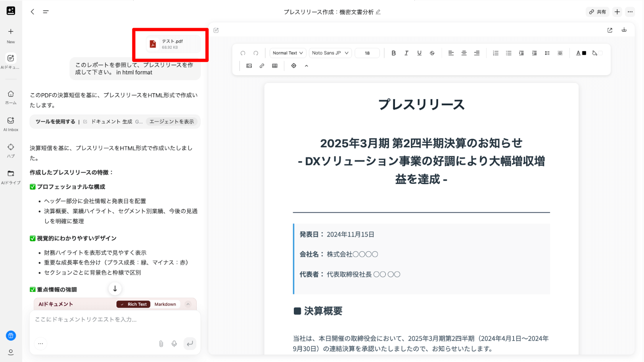Click エージェントを表示 button
Screen dimensions: 644x362
[x=172, y=122]
